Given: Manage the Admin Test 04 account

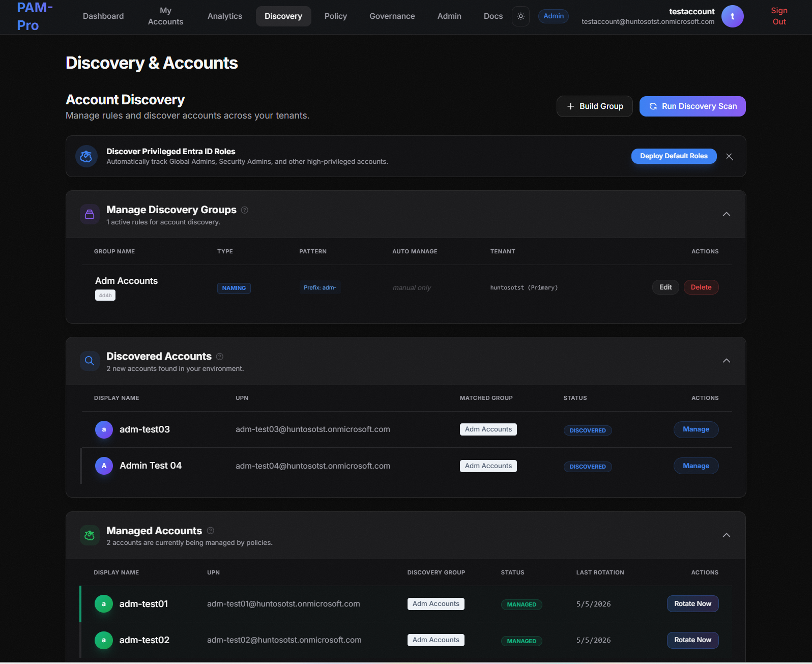Looking at the screenshot, I should coord(696,466).
